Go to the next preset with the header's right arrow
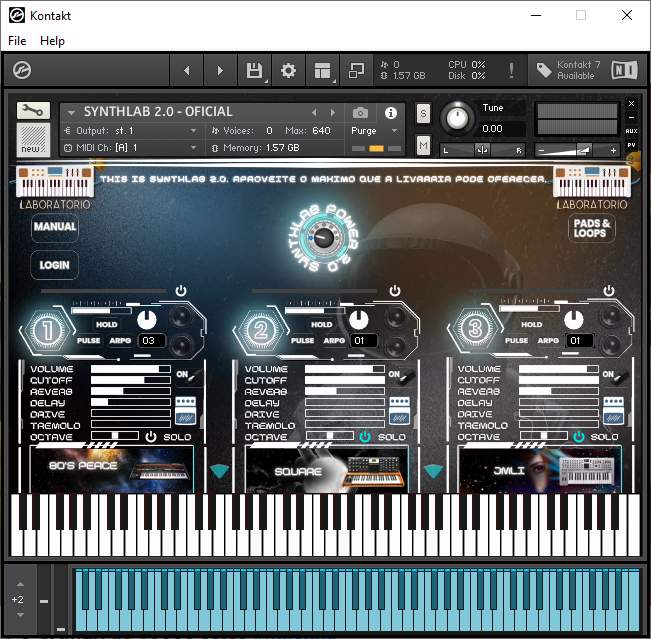 coord(220,70)
